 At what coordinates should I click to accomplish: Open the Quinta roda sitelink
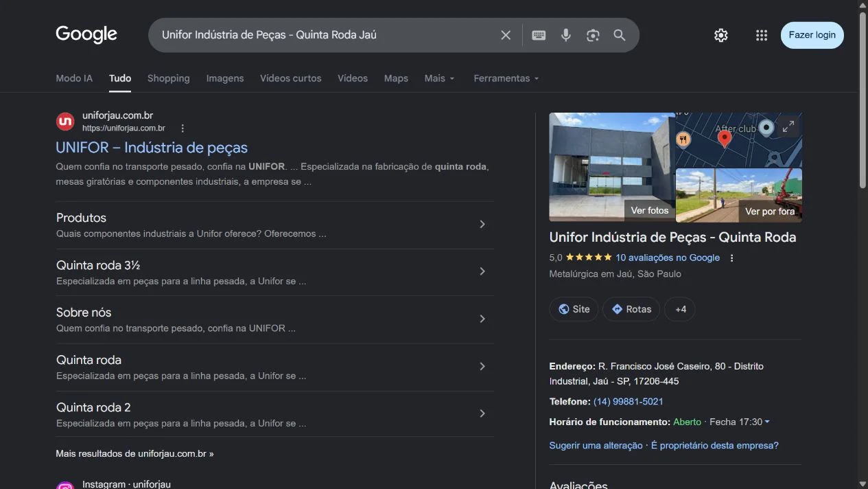tap(89, 360)
